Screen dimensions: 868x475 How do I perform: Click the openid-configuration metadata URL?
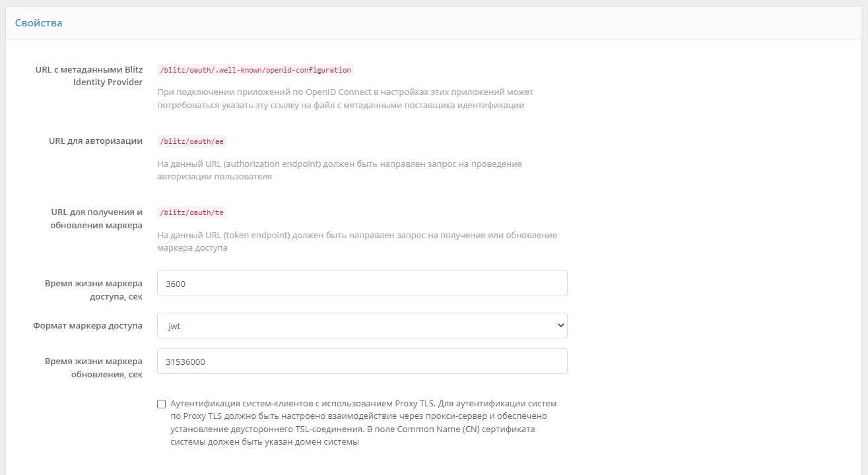coord(255,70)
